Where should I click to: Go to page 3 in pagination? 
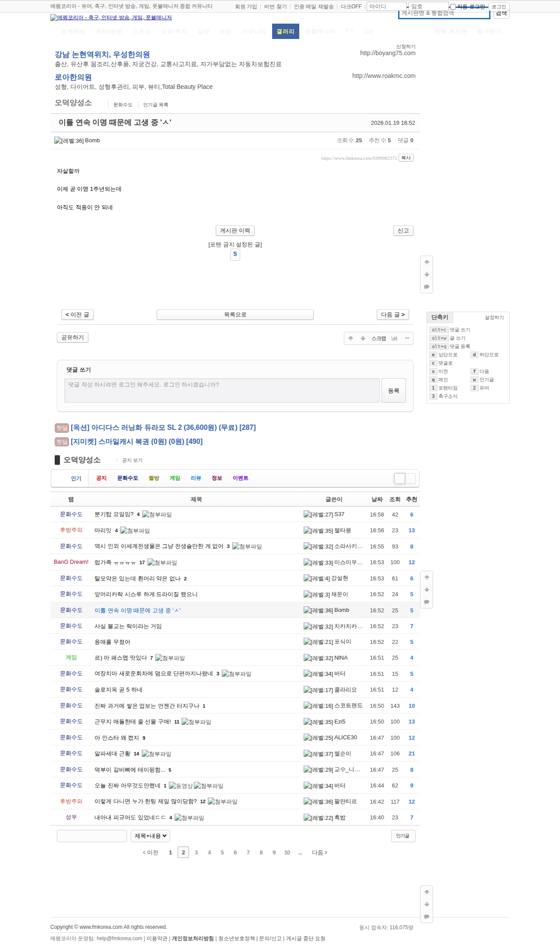coord(196,852)
